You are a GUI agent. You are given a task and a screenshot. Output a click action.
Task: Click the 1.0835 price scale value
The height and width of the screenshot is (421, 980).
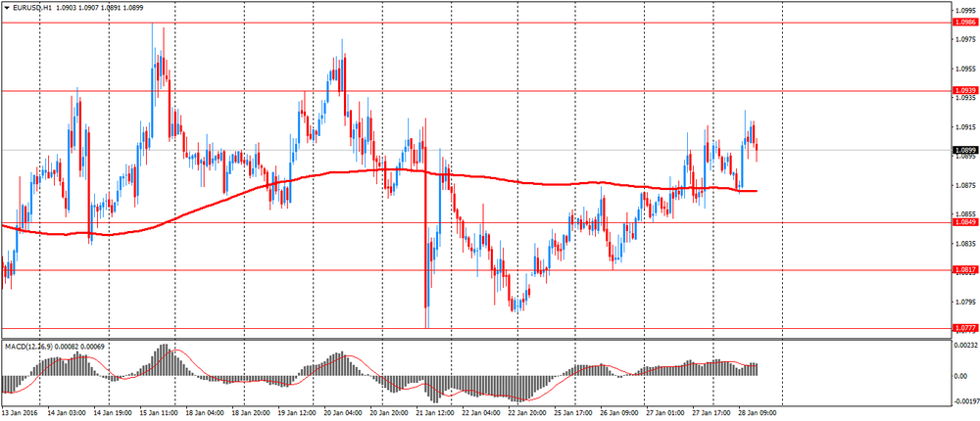tap(963, 244)
